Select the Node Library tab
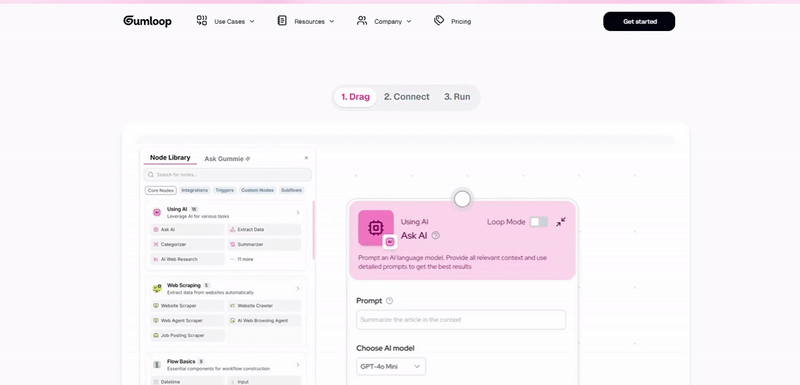This screenshot has width=800, height=385. coord(170,158)
